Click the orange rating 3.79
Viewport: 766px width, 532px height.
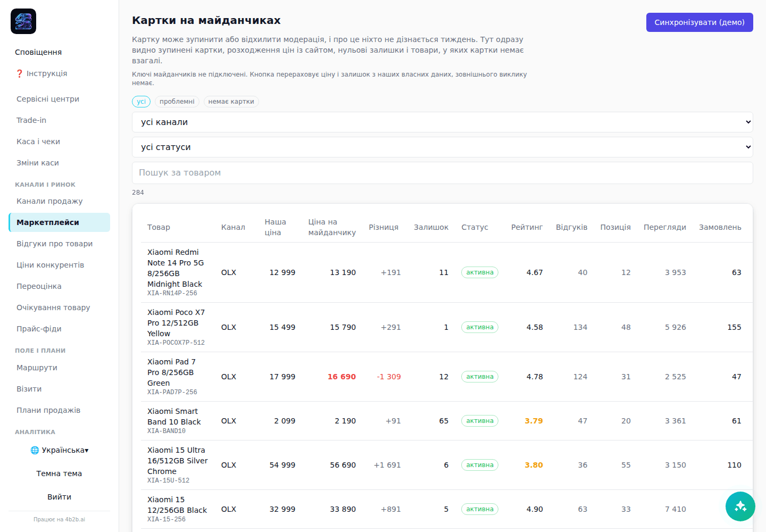point(534,421)
